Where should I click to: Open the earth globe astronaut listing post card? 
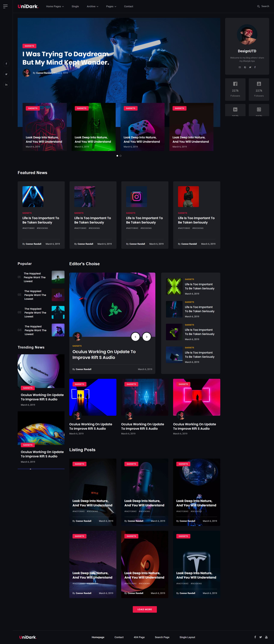[197, 492]
